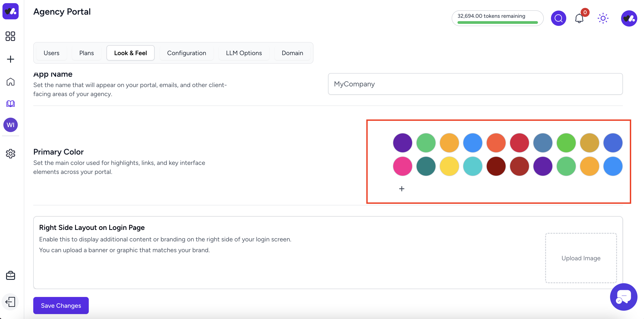The width and height of the screenshot is (644, 319).
Task: Go to the home icon in sidebar
Action: tap(11, 82)
